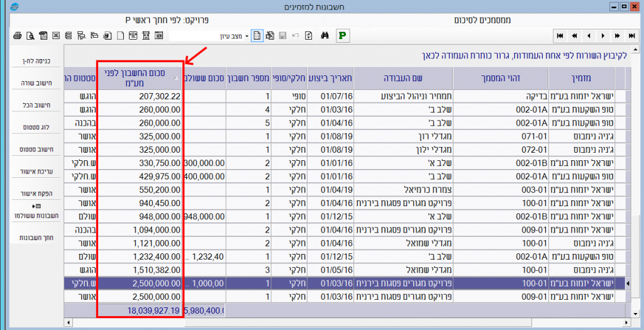Select the amount cell 1,510,382.00
Screen dimensions: 644x330
pos(142,270)
